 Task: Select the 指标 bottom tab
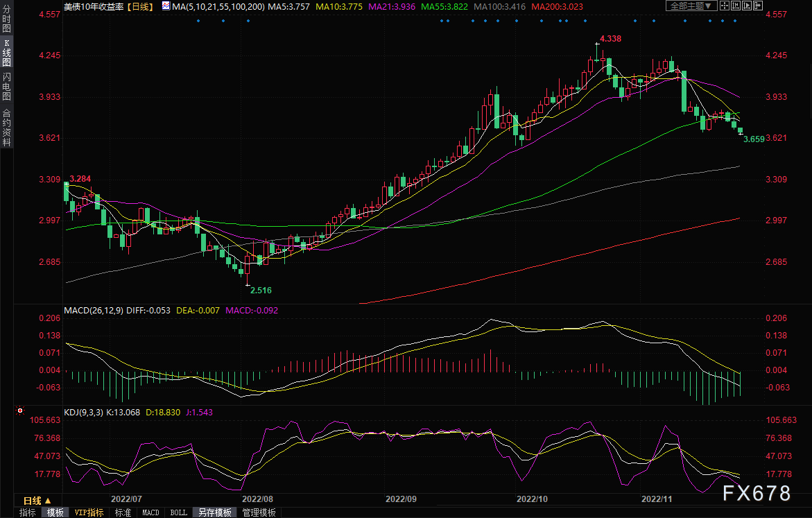(28, 512)
